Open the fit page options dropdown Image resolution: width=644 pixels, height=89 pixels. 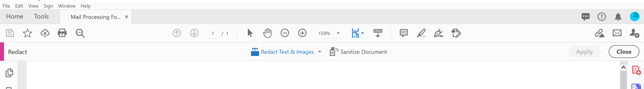(x=362, y=33)
